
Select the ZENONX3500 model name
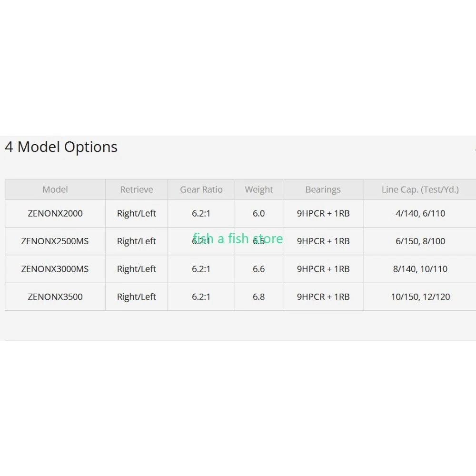coord(55,297)
